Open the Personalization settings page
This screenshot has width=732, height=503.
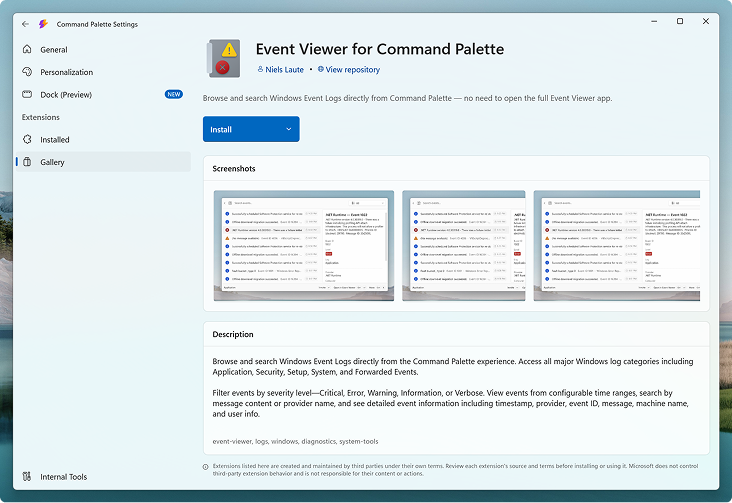(x=103, y=72)
